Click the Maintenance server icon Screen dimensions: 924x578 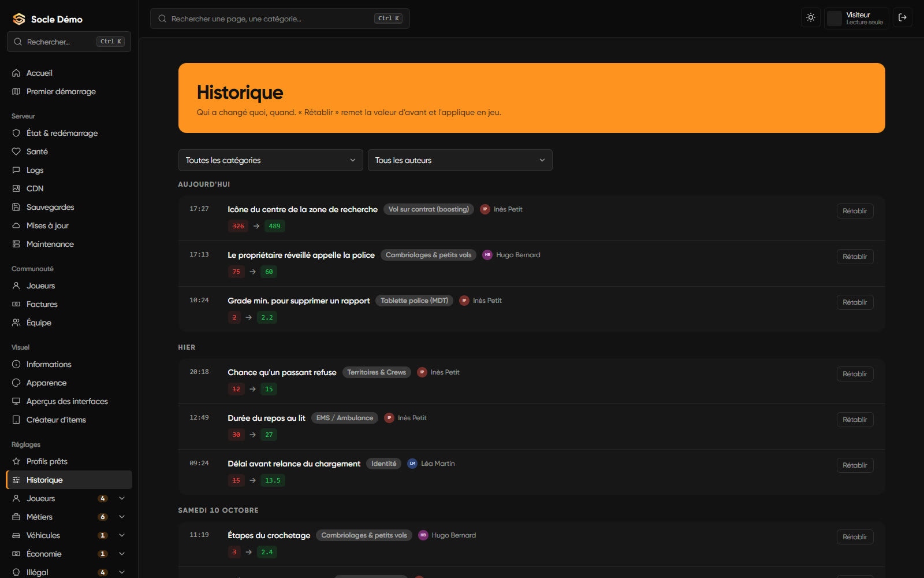[x=16, y=244]
